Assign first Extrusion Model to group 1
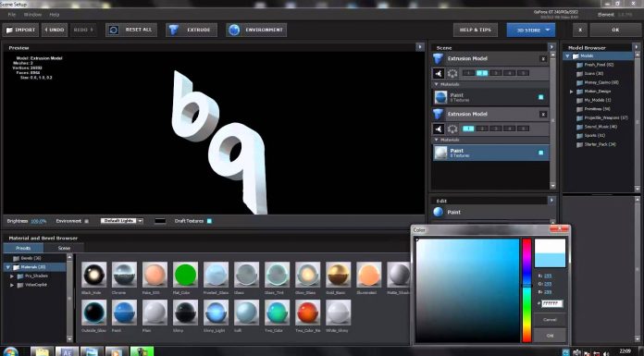The height and width of the screenshot is (356, 644). (x=468, y=73)
